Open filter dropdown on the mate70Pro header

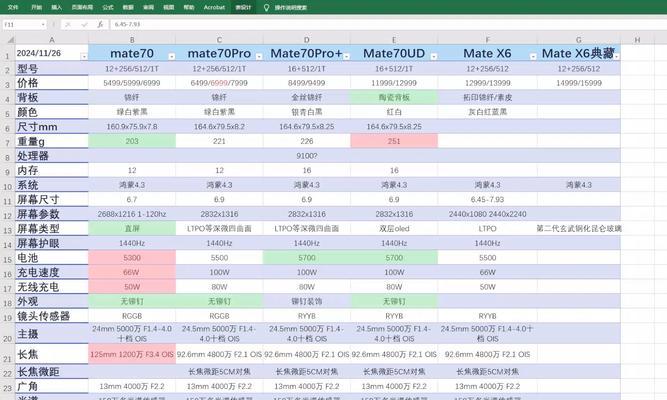(x=259, y=56)
